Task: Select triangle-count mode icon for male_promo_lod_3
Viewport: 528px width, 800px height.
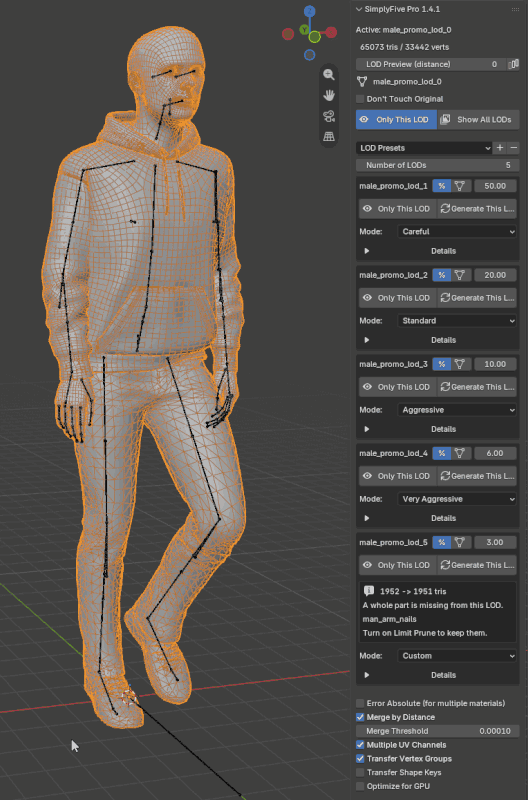Action: point(460,364)
